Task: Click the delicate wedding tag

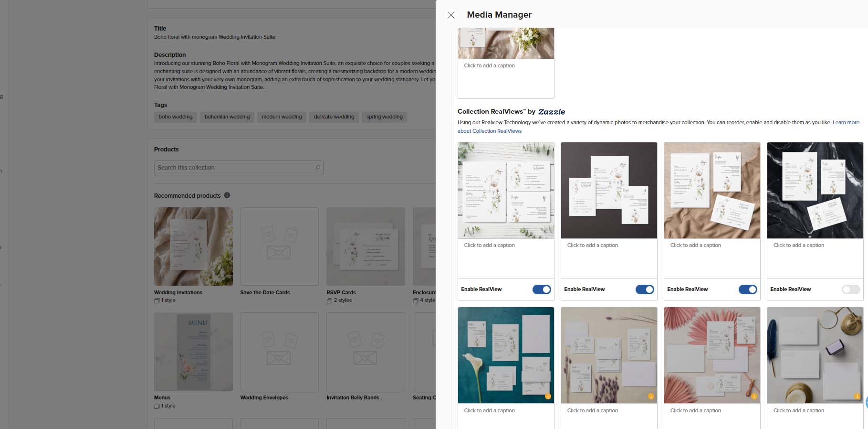Action: (x=334, y=117)
